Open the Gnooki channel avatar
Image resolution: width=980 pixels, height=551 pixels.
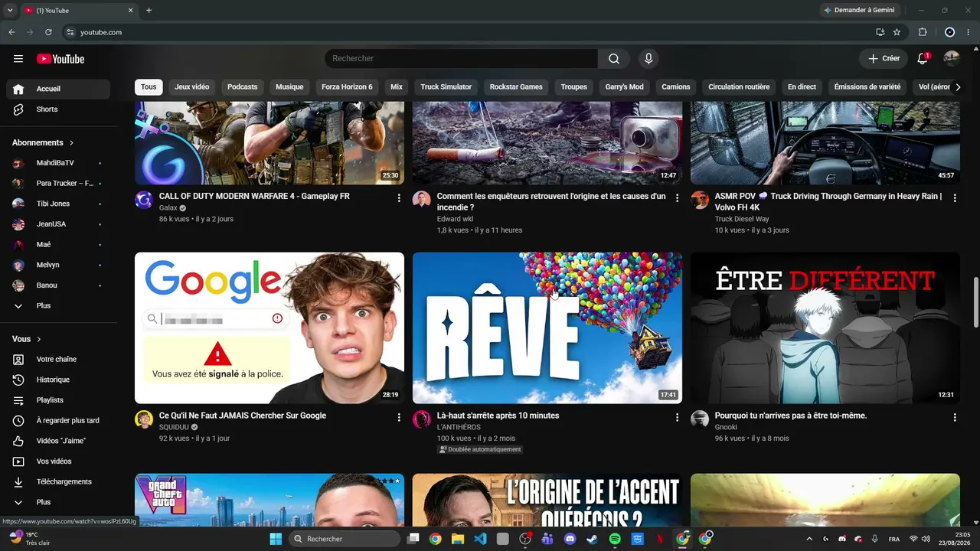[x=700, y=419]
